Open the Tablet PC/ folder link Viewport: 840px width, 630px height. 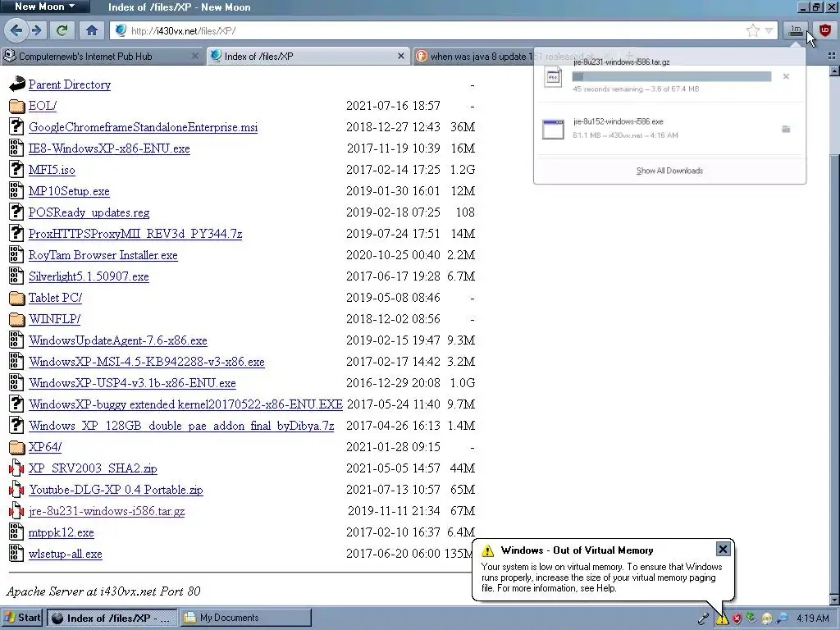tap(55, 298)
